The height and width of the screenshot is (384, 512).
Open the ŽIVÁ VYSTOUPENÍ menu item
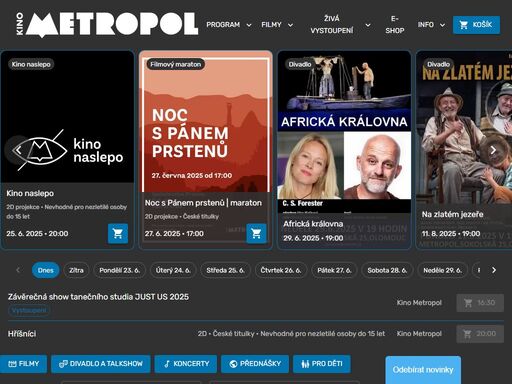[332, 25]
